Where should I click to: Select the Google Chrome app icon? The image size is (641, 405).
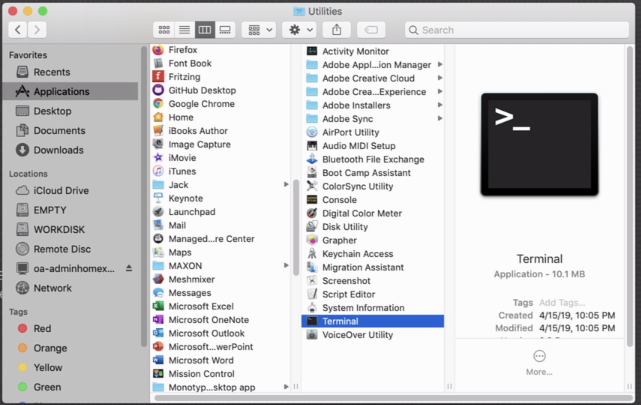coord(158,103)
